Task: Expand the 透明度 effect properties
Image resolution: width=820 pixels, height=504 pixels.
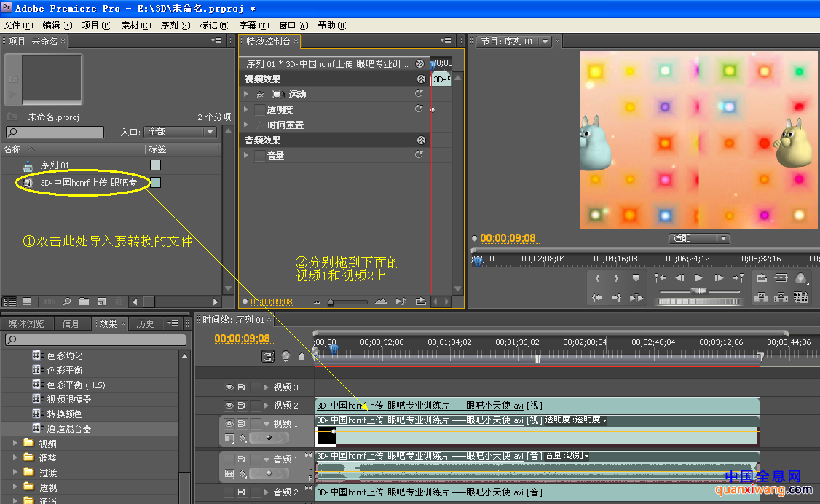Action: (246, 109)
